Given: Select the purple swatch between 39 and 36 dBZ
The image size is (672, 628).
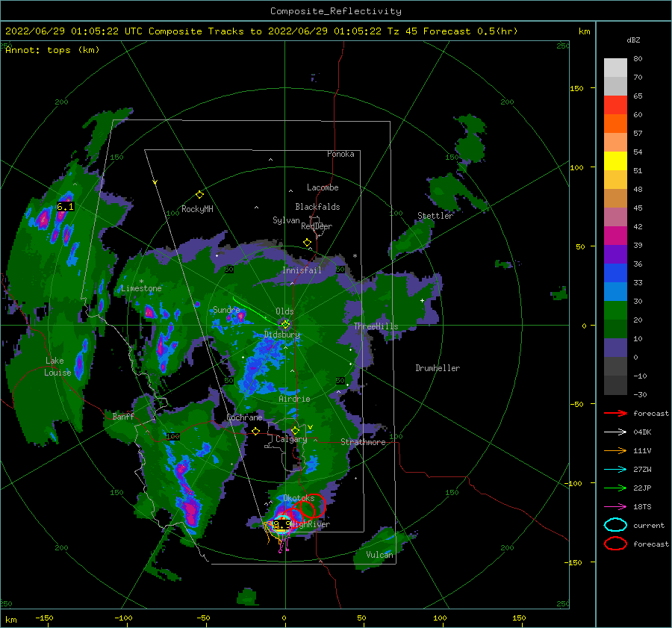Looking at the screenshot, I should click(615, 255).
